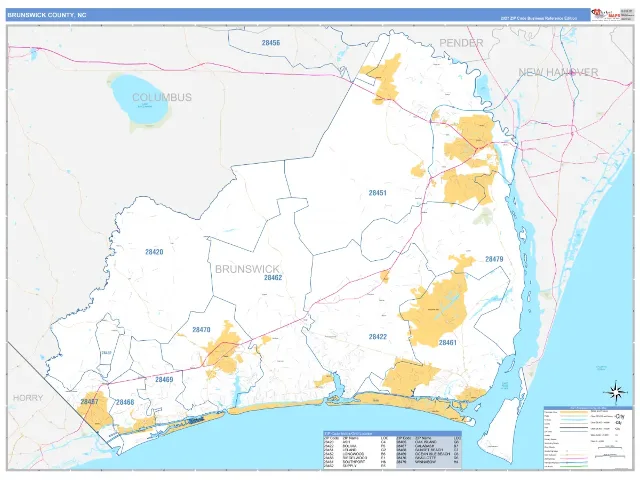Select ZIP code label 28462
Image resolution: width=640 pixels, height=480 pixels.
pos(273,278)
